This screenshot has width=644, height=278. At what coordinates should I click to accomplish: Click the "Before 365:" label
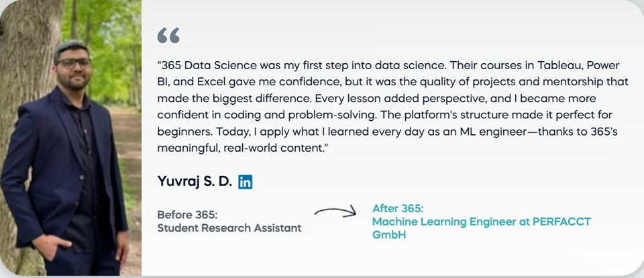[187, 215]
